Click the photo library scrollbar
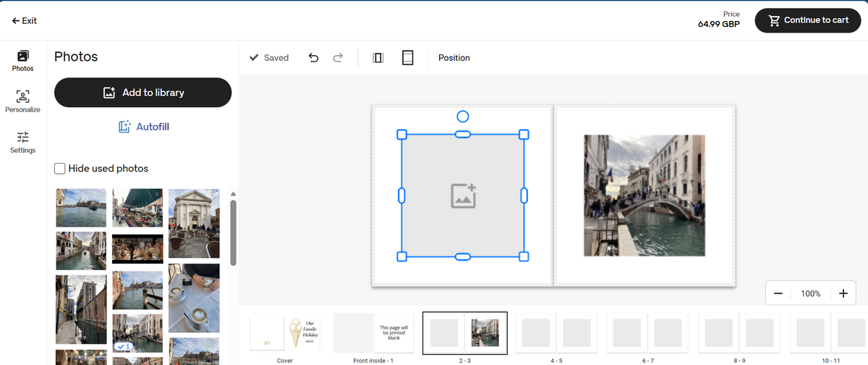Image resolution: width=868 pixels, height=365 pixels. 233,232
